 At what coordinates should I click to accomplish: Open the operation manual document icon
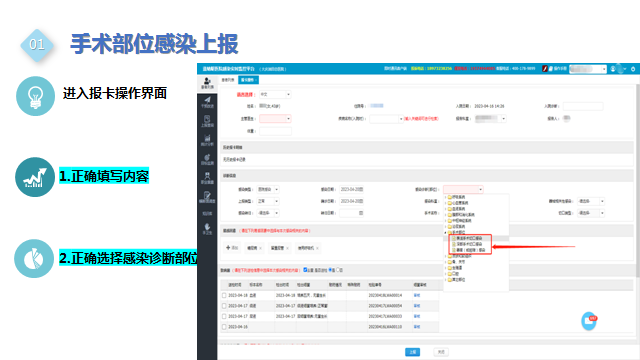[x=551, y=69]
